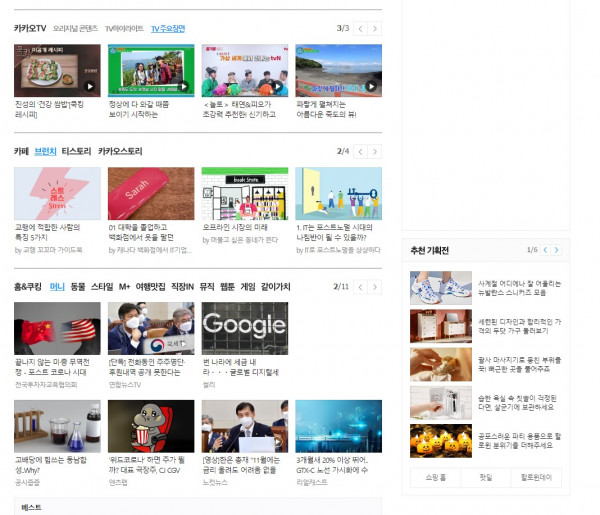Open the 칫솔 살균기 bathroom promotion link

517,403
